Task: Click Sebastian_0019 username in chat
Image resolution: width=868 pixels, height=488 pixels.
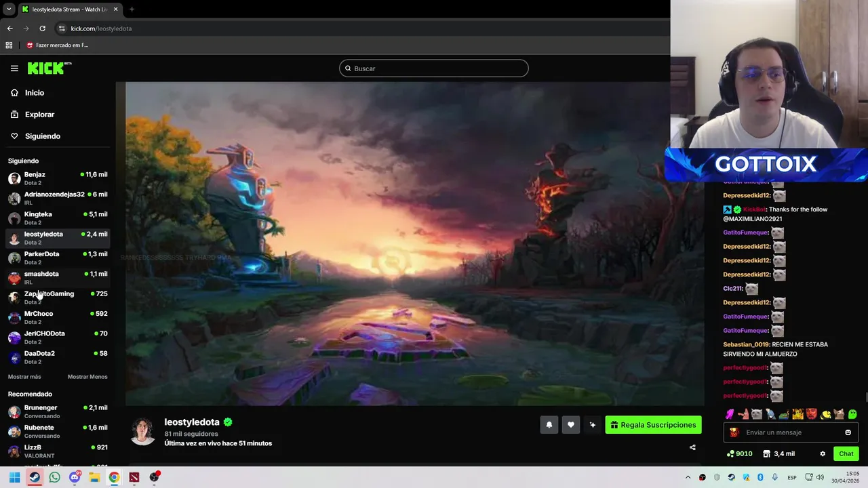Action: click(746, 344)
